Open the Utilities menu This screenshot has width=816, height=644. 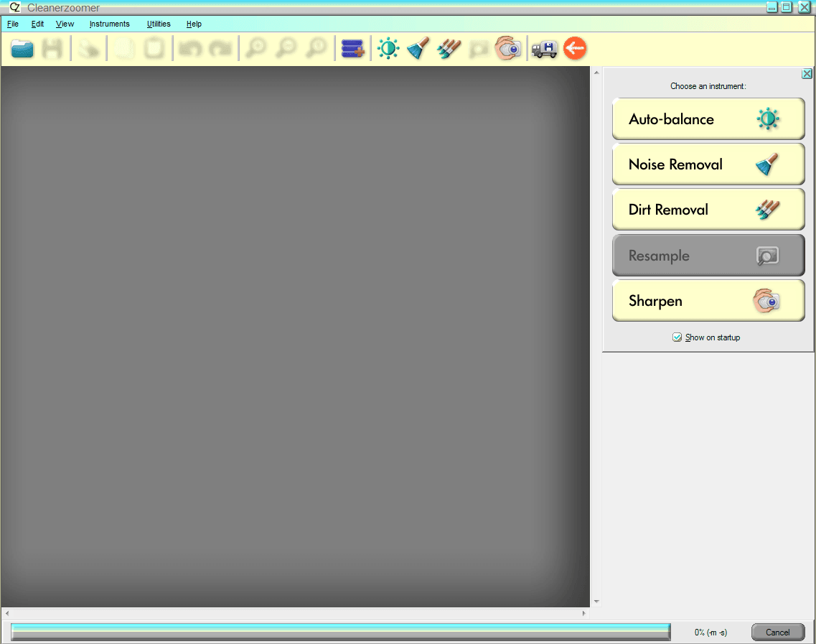pyautogui.click(x=159, y=24)
